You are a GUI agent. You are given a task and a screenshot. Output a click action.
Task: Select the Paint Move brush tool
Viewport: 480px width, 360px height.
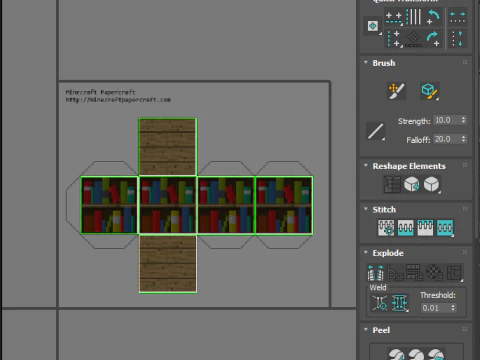click(396, 91)
